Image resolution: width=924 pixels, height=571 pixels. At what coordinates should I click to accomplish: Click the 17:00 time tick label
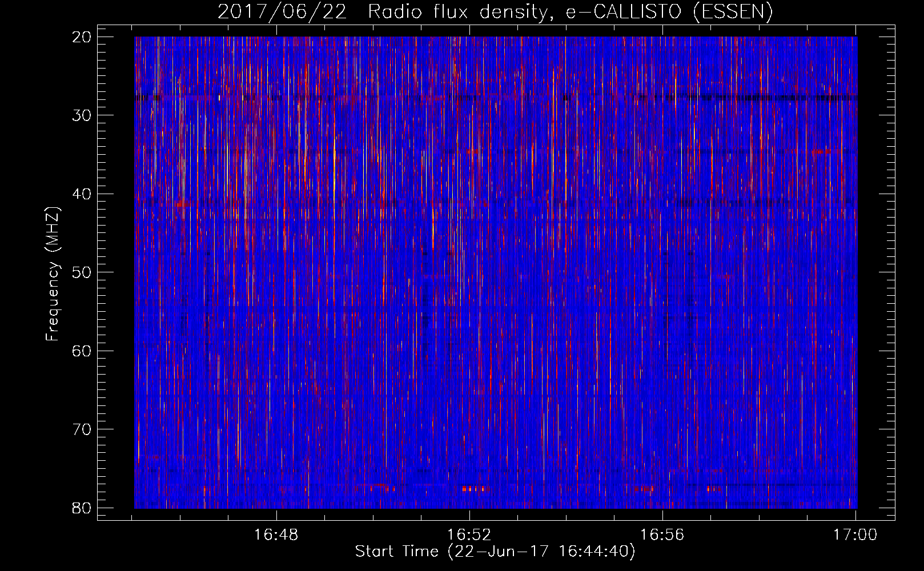[855, 534]
